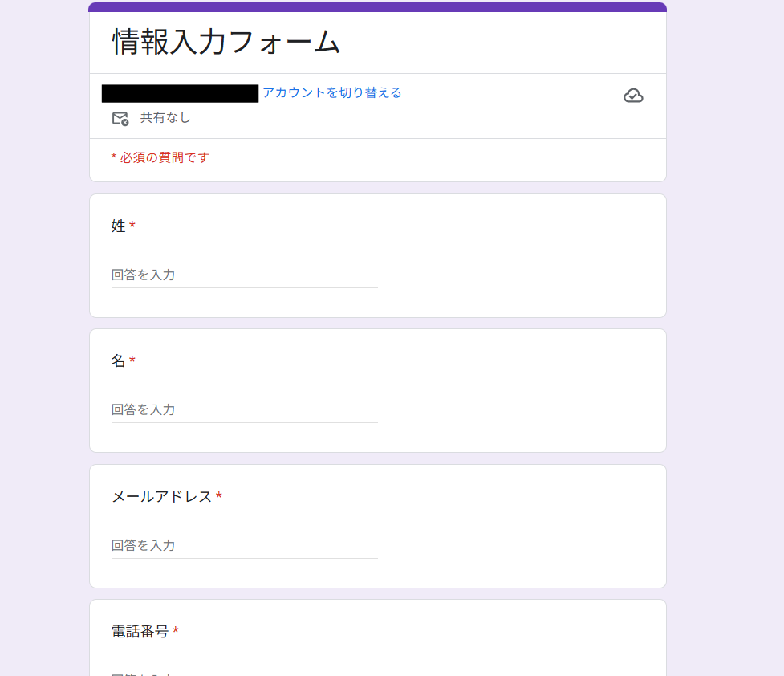Click the メールアドレス question label
The image size is (784, 676).
[x=162, y=496]
